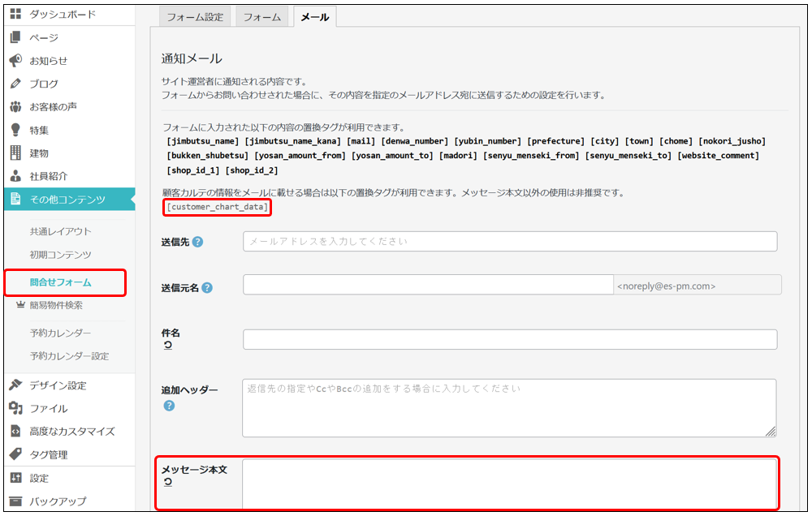
Task: Open 問合せフォーム in the sidebar
Action: (61, 282)
